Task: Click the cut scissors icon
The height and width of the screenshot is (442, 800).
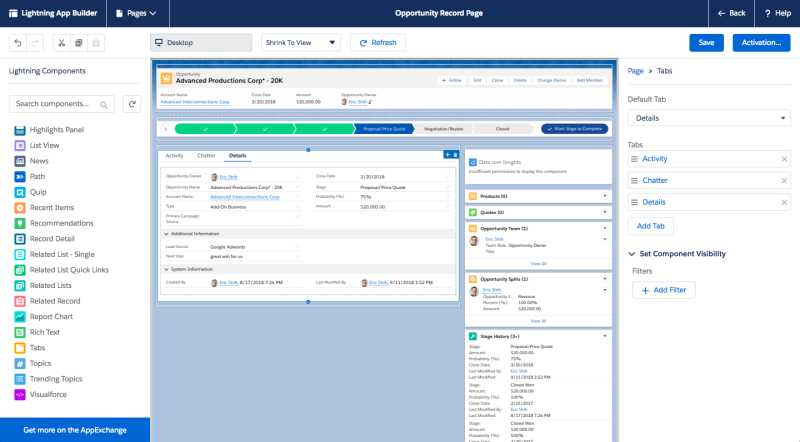Action: pyautogui.click(x=61, y=43)
